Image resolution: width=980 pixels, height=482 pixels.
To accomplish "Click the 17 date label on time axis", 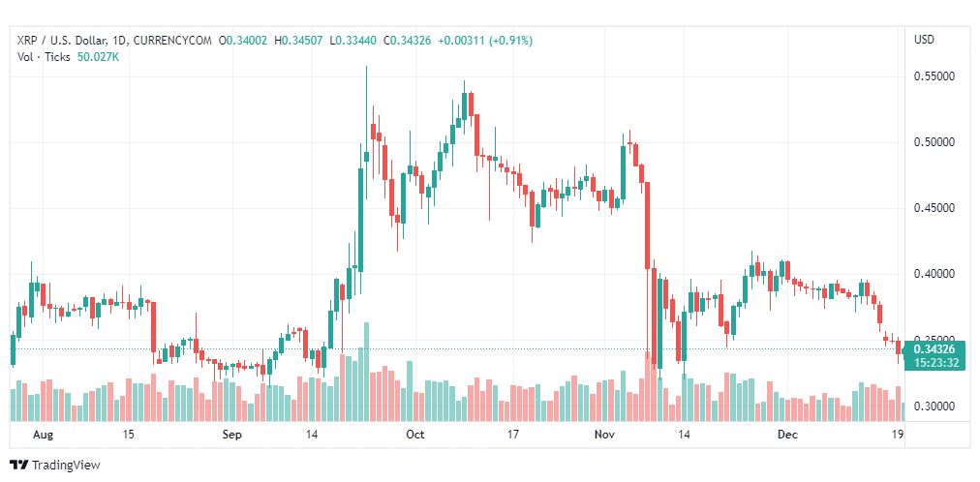I will click(514, 435).
